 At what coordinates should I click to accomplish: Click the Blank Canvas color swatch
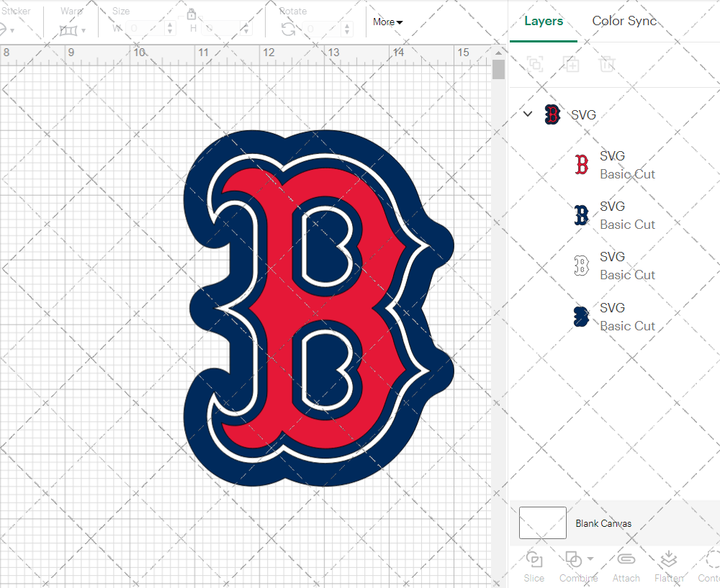coord(542,523)
